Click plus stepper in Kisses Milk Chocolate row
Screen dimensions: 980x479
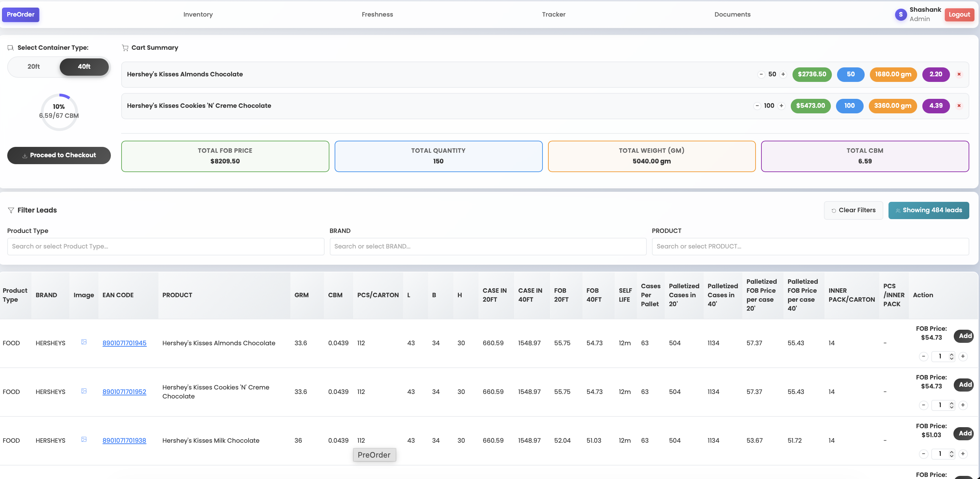point(963,453)
